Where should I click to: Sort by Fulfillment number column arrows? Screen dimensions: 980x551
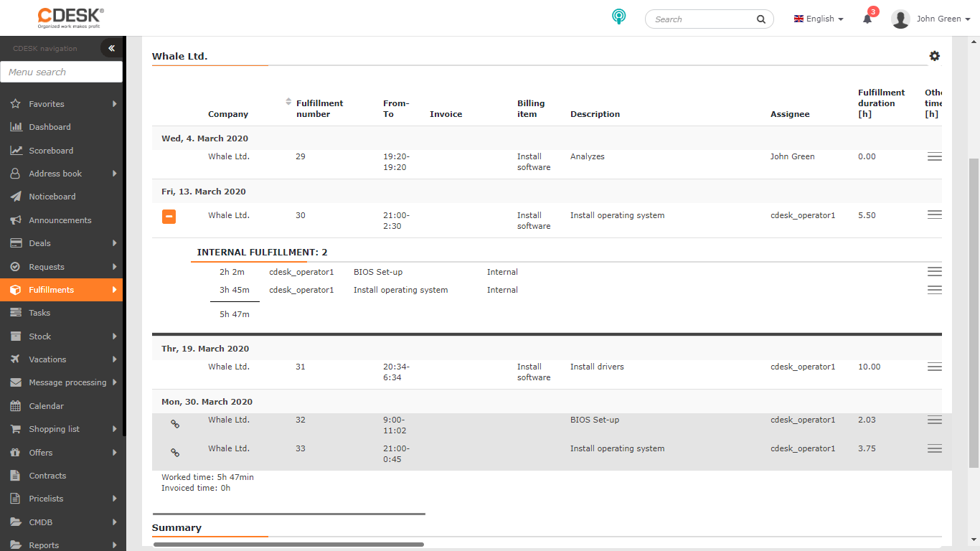[288, 102]
